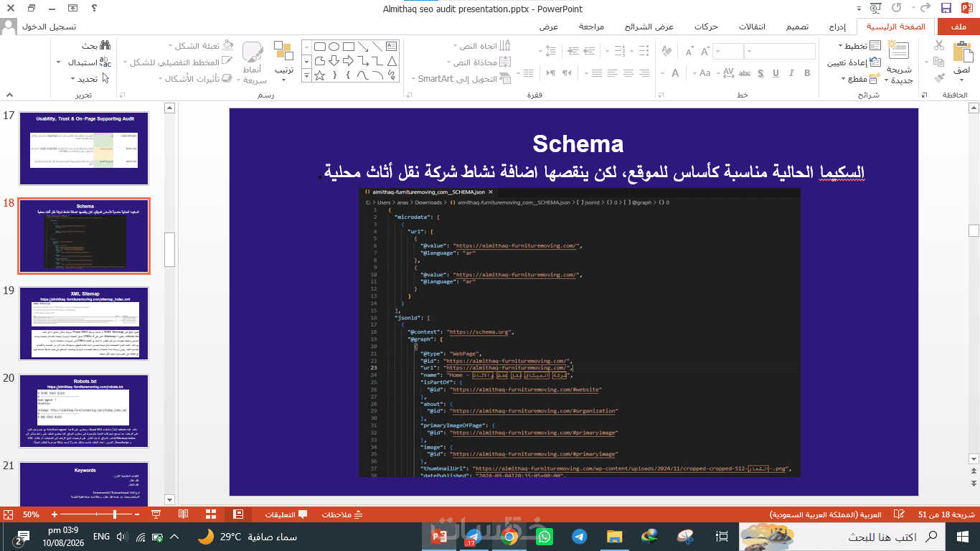Click the increase indent level icon
Viewport: 980px width, 551px height.
573,51
